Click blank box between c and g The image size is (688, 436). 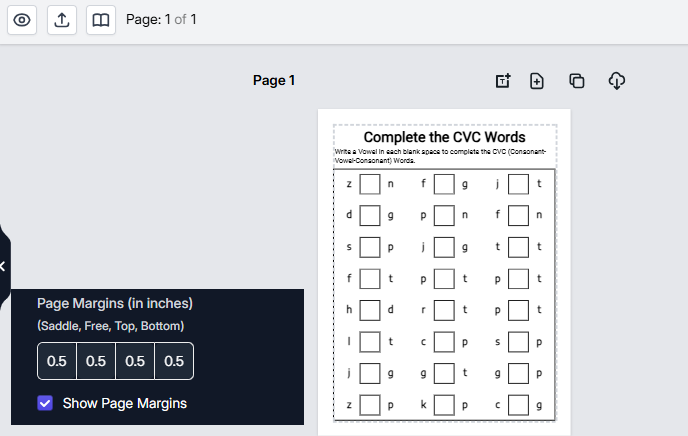518,405
